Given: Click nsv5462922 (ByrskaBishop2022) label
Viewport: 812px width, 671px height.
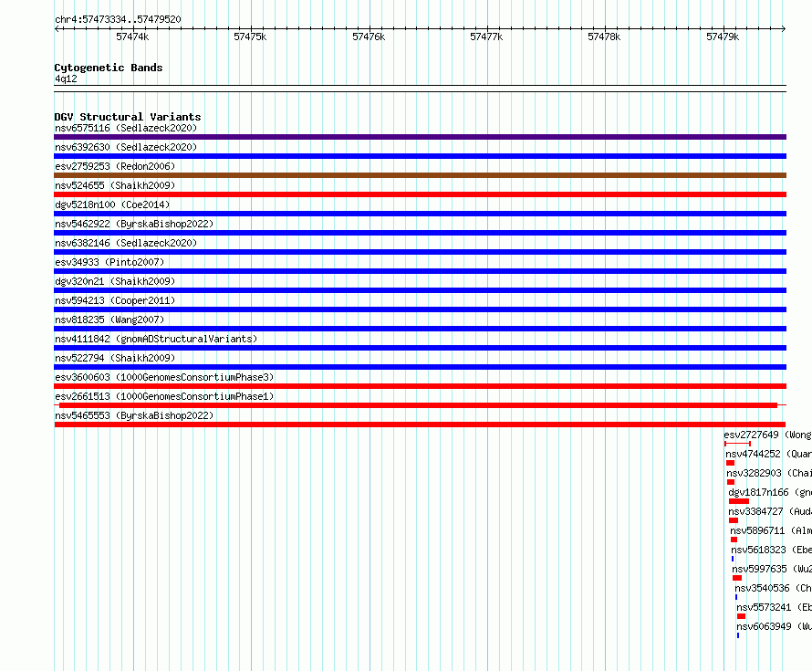Looking at the screenshot, I should (134, 224).
